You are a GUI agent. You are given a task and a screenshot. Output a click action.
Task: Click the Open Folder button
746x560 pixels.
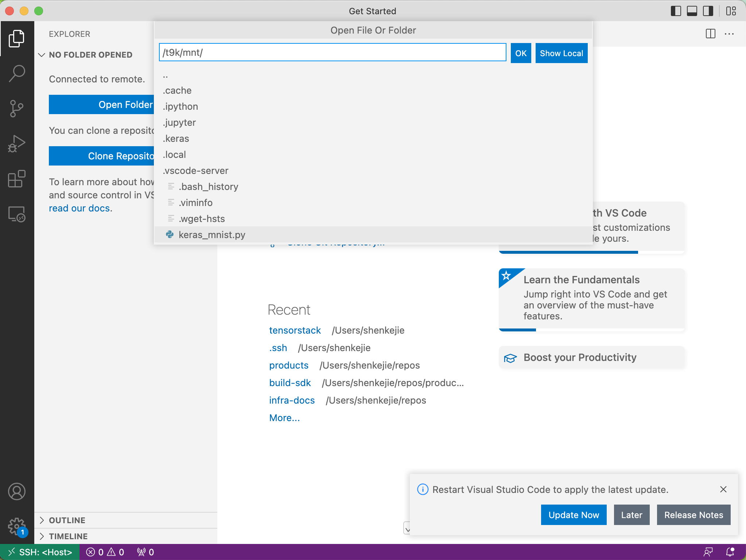(102, 105)
